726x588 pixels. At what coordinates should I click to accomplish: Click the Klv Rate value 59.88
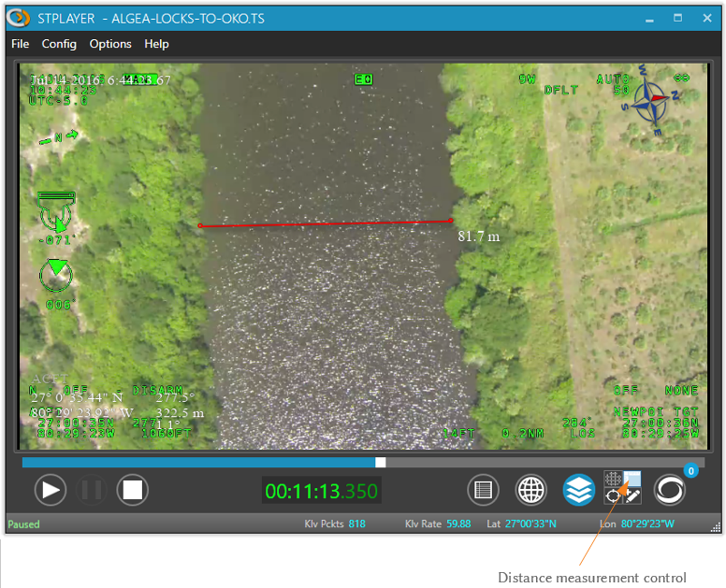click(x=458, y=523)
